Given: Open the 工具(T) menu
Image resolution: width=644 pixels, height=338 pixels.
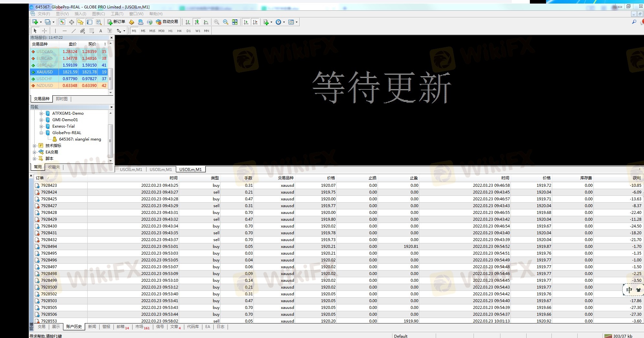Looking at the screenshot, I should point(117,14).
